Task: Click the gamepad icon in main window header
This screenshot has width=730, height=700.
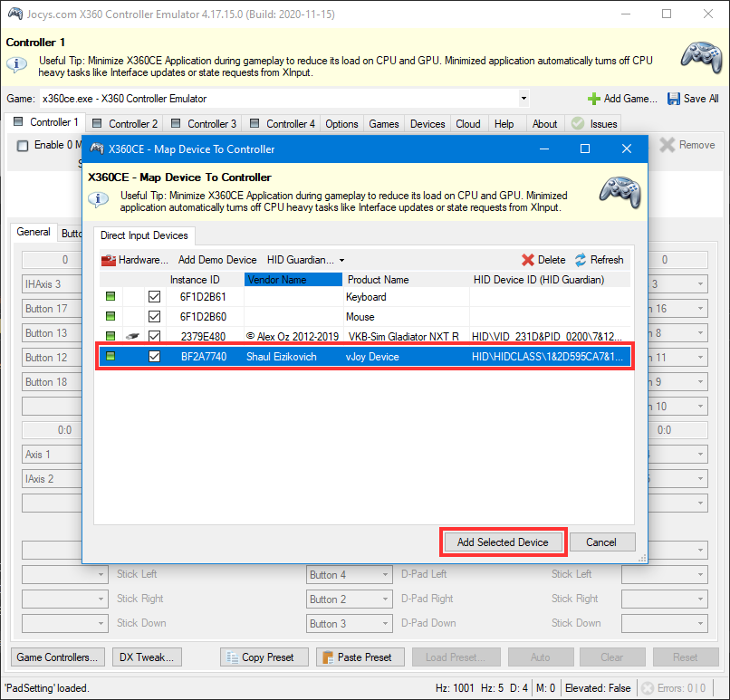Action: point(702,58)
